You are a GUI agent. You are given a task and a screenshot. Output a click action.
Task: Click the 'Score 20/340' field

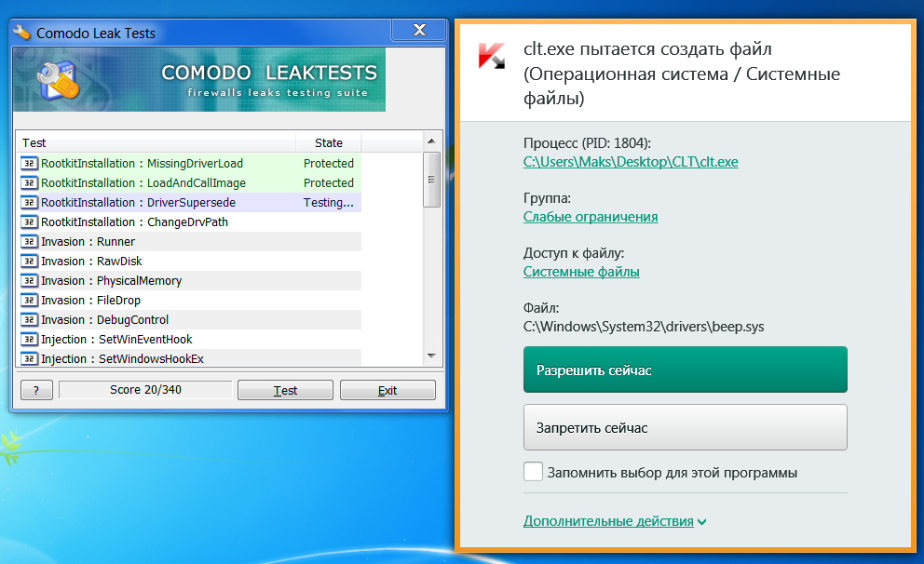click(145, 390)
